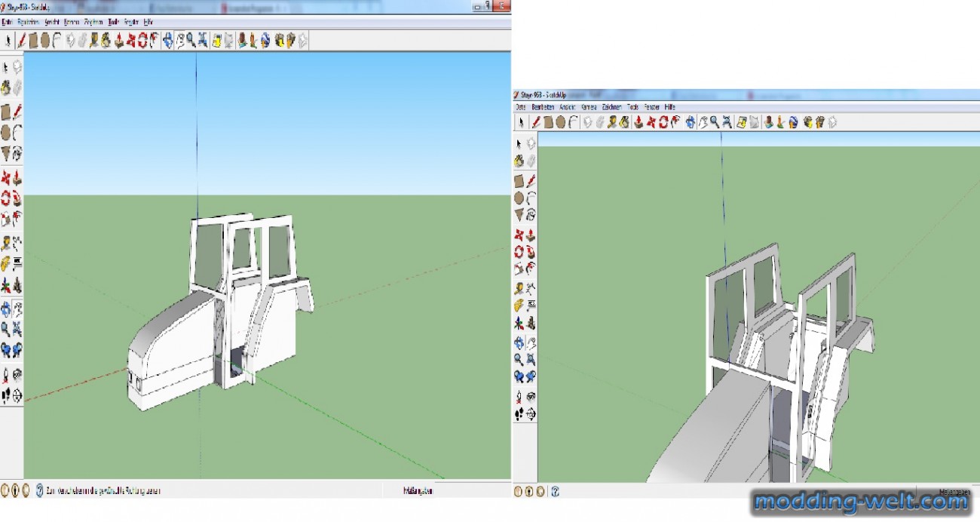Select Make Component in right window's side tool set
The image size is (980, 522).
coord(531,144)
